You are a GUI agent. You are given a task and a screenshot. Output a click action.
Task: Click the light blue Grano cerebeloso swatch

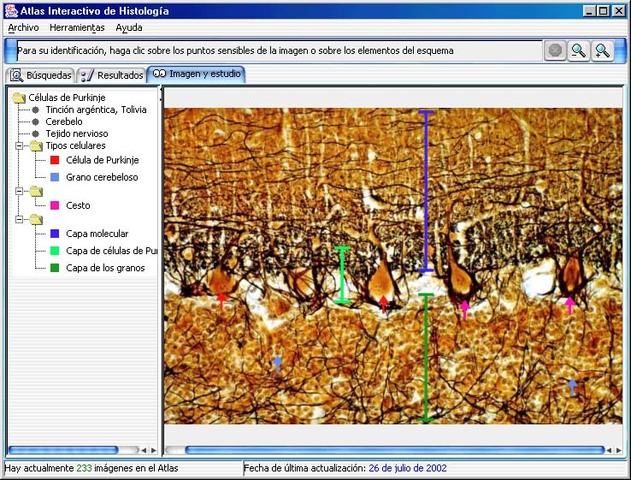pos(55,177)
